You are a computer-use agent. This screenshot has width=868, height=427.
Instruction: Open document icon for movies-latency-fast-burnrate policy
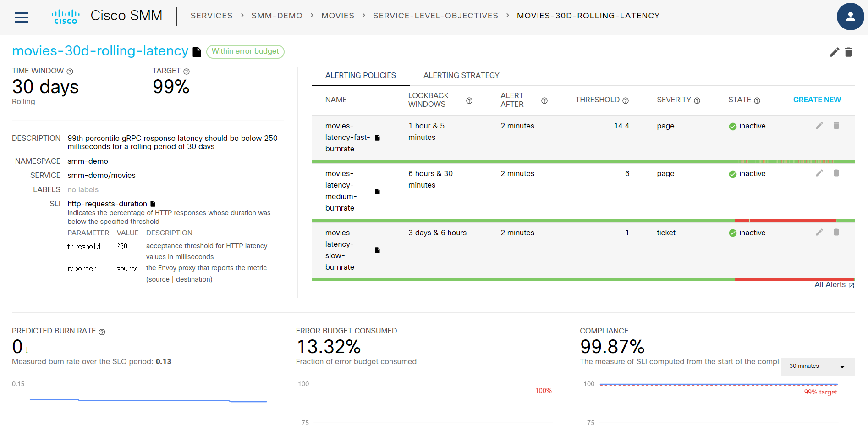tap(378, 138)
